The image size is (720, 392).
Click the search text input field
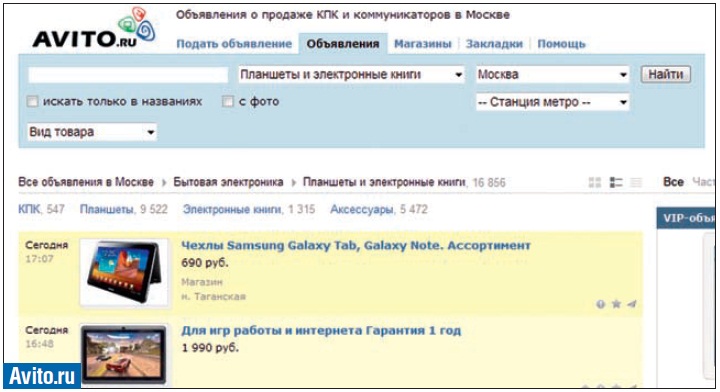click(128, 75)
